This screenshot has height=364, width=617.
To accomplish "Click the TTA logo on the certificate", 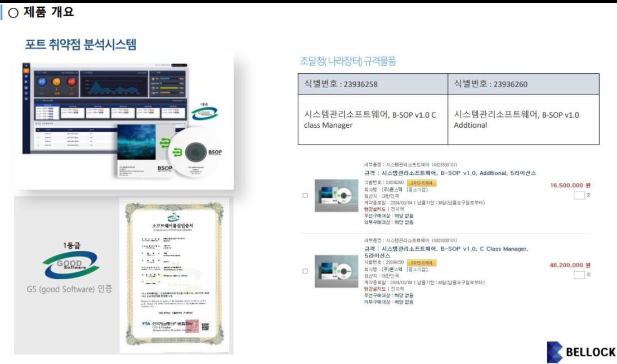I will click(146, 324).
